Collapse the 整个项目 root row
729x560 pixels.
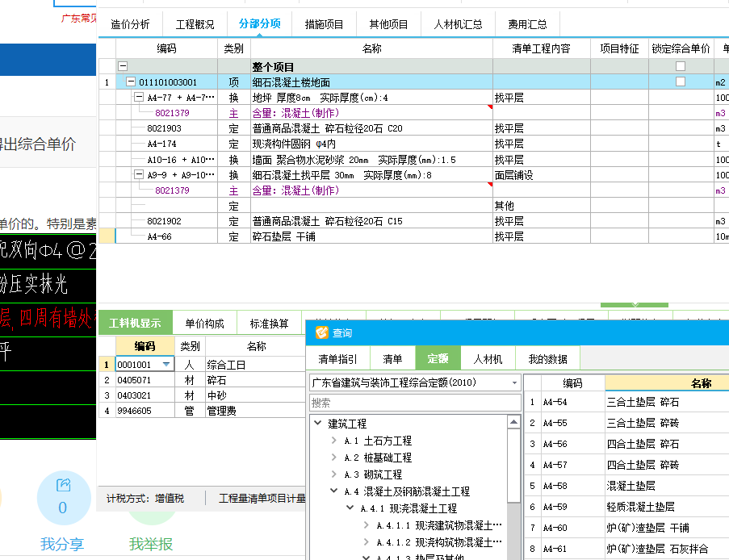click(123, 66)
